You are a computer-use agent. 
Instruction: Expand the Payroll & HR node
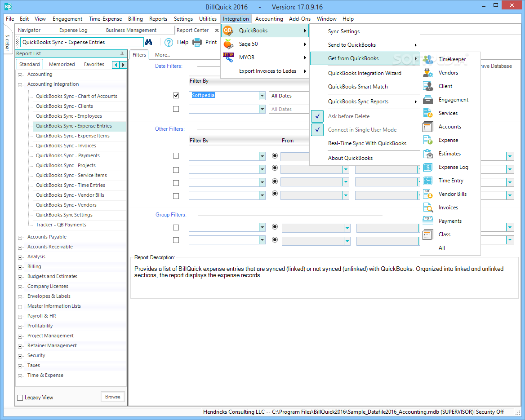(20, 317)
